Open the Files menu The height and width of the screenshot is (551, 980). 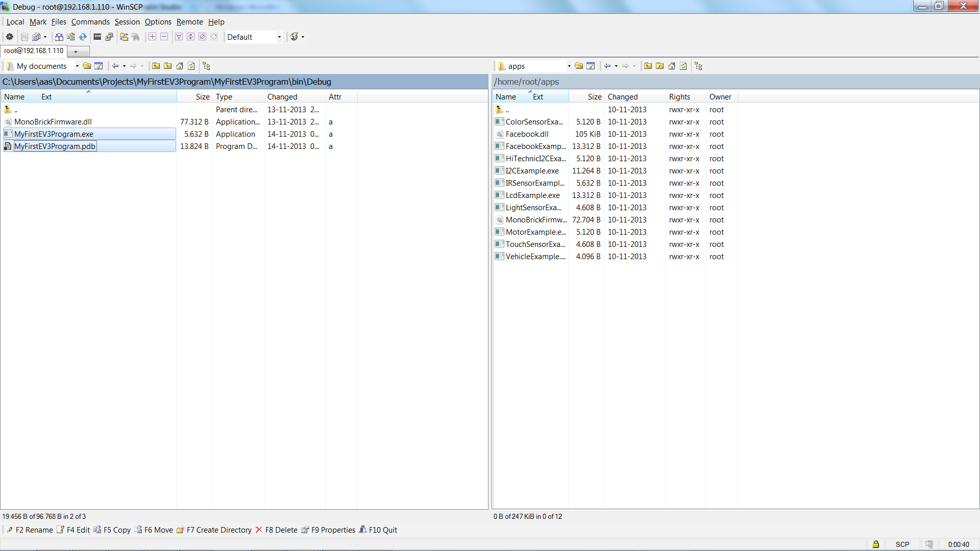click(x=59, y=22)
